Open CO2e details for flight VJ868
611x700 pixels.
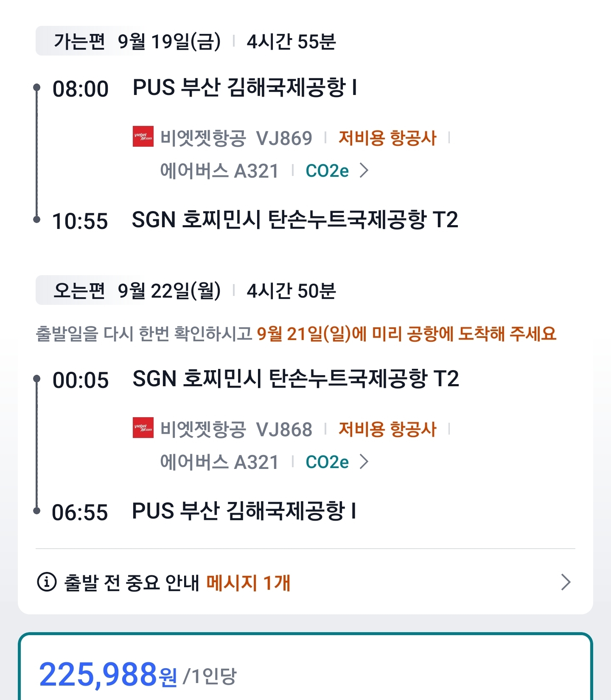pyautogui.click(x=327, y=462)
